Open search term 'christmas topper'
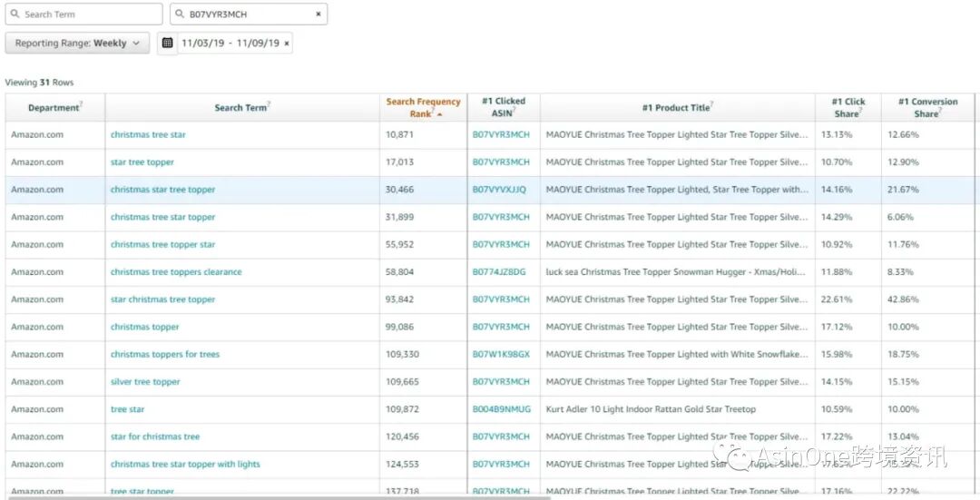The width and height of the screenshot is (980, 500). coord(145,327)
